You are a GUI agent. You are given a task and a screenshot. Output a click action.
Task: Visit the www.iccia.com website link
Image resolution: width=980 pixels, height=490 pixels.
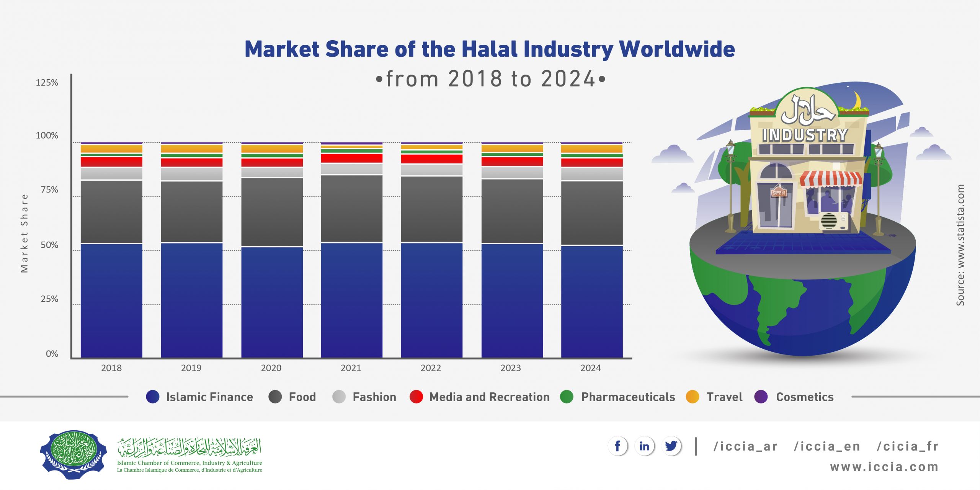pyautogui.click(x=884, y=467)
